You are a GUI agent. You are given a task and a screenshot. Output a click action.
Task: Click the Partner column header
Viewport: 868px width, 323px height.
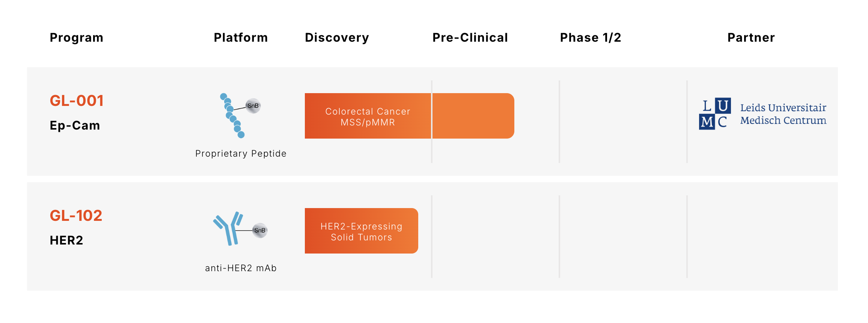pos(751,38)
